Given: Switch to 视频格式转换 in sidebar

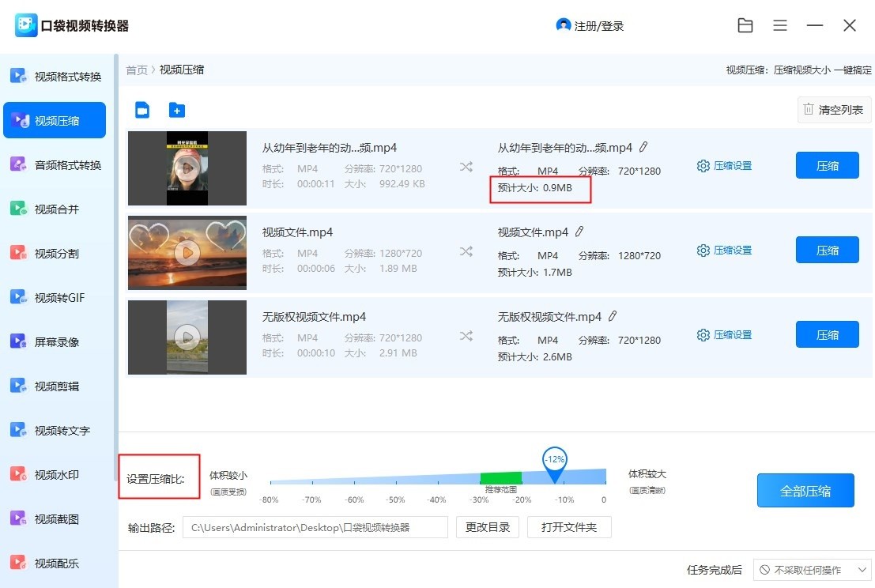Looking at the screenshot, I should (57, 77).
